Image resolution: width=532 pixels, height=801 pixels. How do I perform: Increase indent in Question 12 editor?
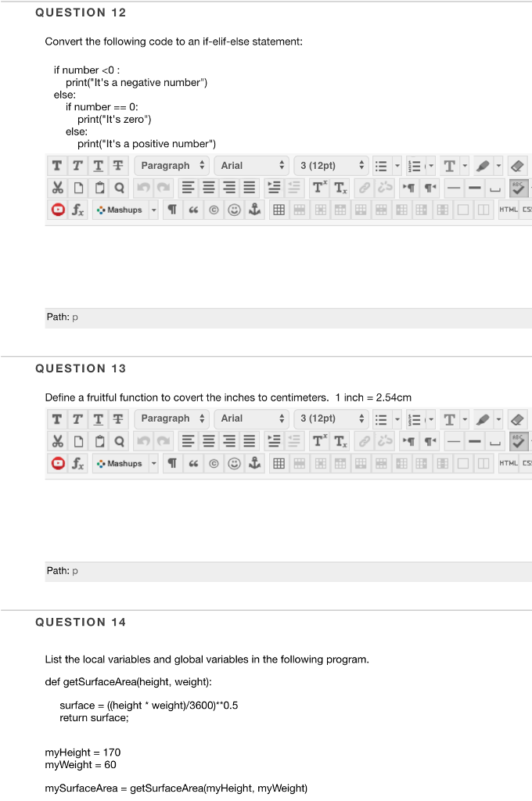275,188
